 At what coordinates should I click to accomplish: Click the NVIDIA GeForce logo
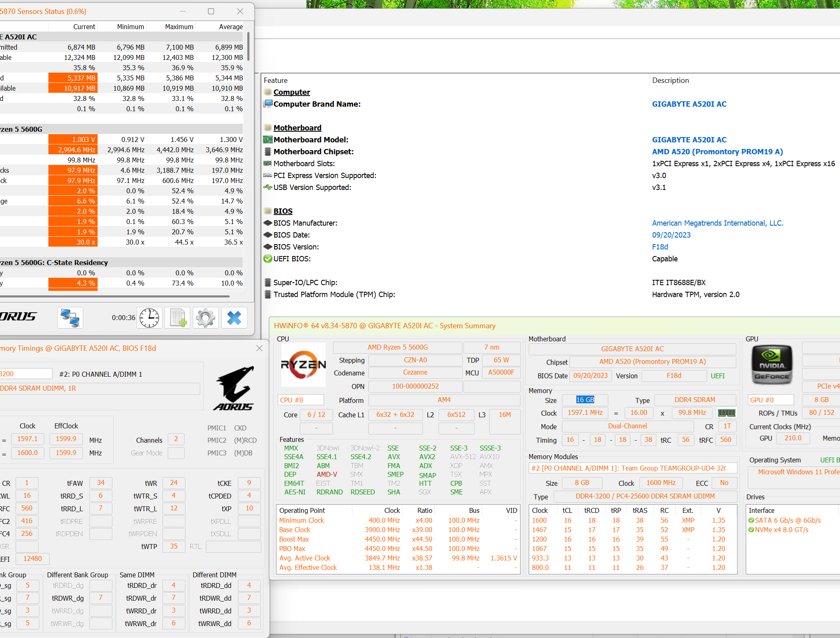click(x=772, y=364)
